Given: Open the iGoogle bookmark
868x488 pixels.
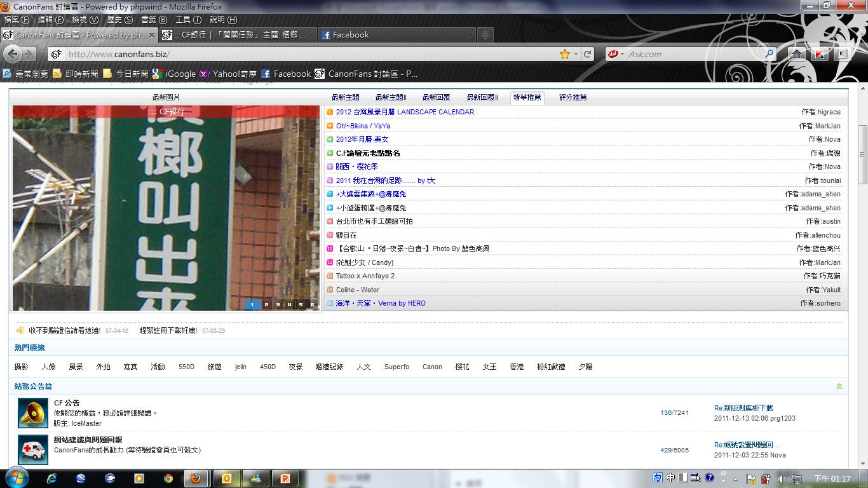Looking at the screenshot, I should point(175,74).
